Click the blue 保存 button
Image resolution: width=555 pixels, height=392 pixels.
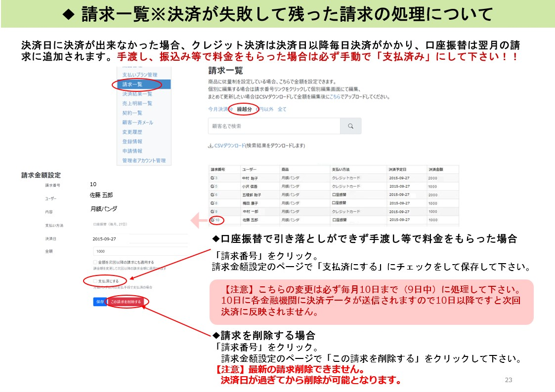click(99, 302)
